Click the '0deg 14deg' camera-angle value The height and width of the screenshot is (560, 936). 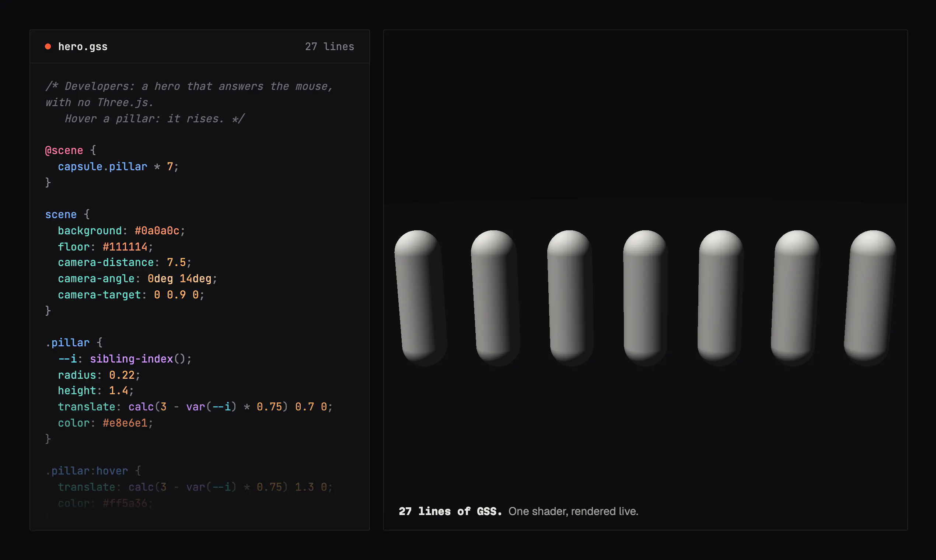[179, 279]
